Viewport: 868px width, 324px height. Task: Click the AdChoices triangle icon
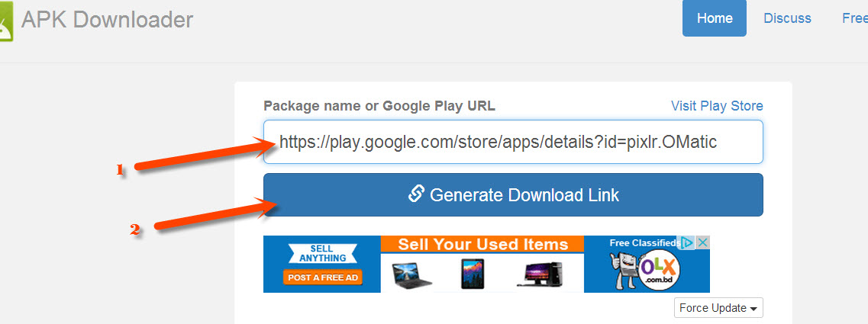pyautogui.click(x=687, y=242)
